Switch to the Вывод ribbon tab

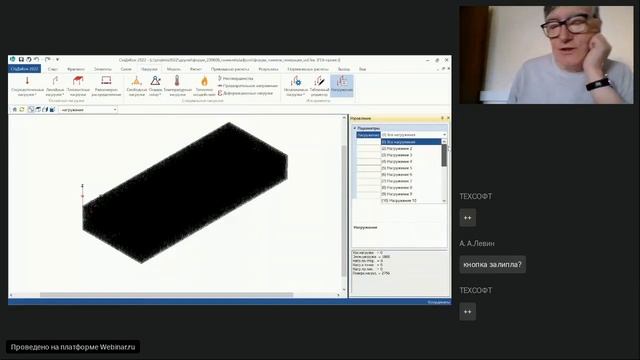344,69
